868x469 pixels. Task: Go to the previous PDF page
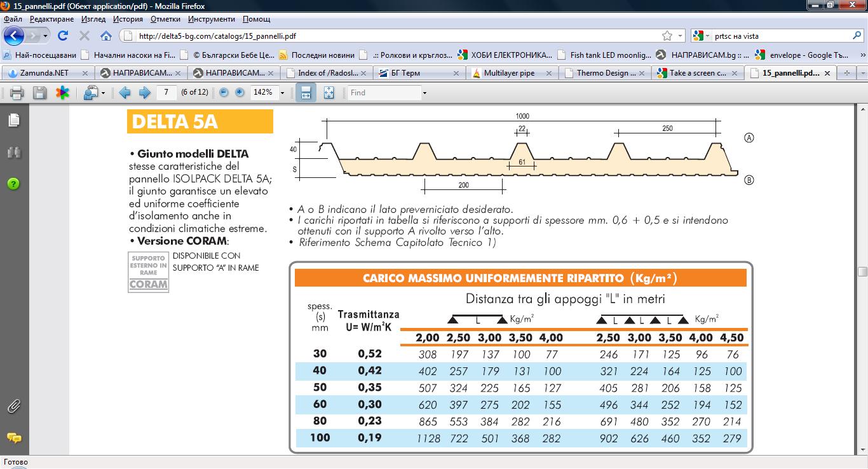pos(125,93)
